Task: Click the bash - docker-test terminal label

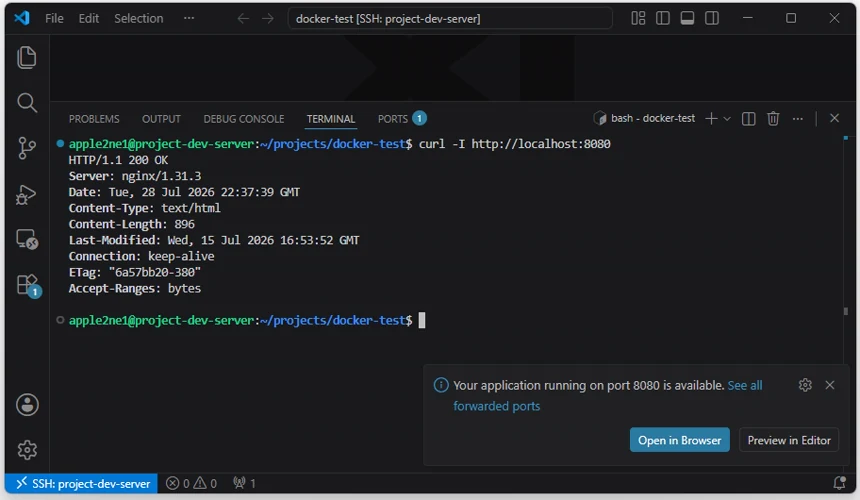Action: click(644, 118)
